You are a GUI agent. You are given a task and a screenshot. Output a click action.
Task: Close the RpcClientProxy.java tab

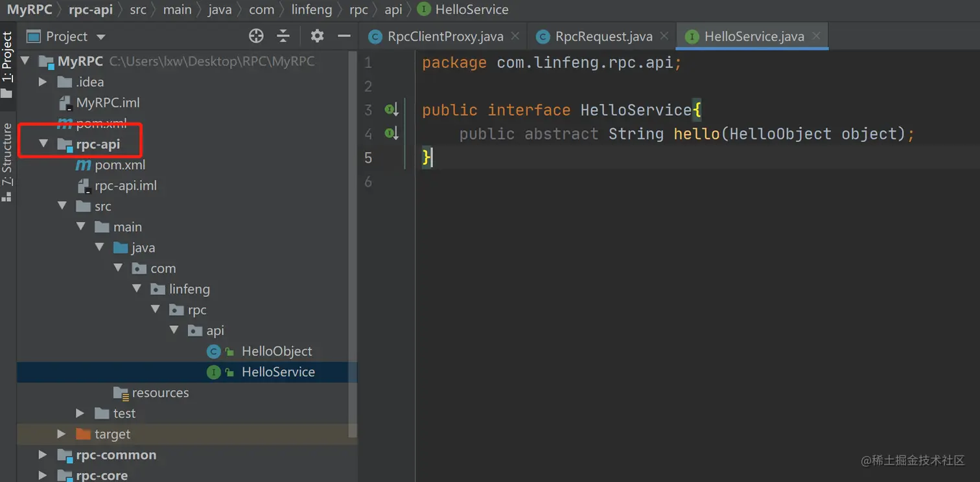515,36
